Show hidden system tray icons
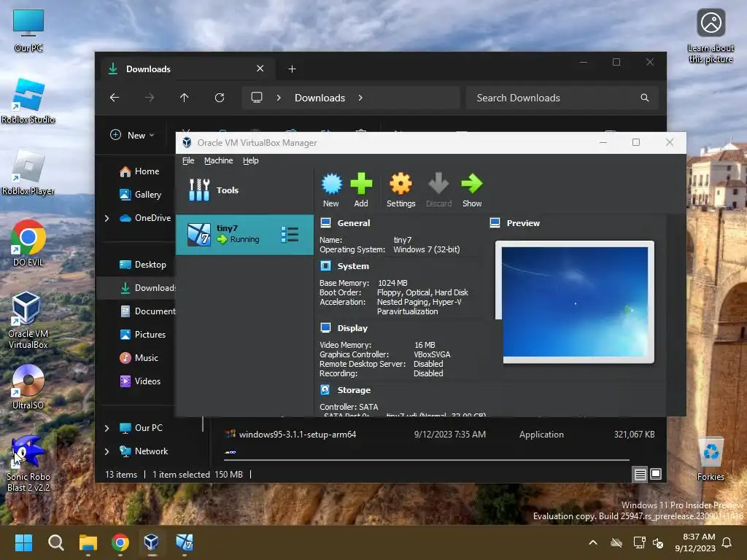Screen dimensions: 747x560 (593, 542)
